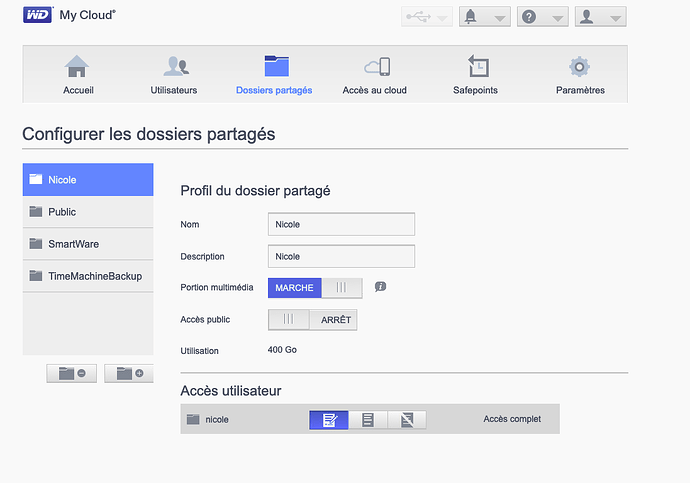The image size is (690, 483).
Task: Open the Paramètres settings tab
Action: [x=580, y=75]
